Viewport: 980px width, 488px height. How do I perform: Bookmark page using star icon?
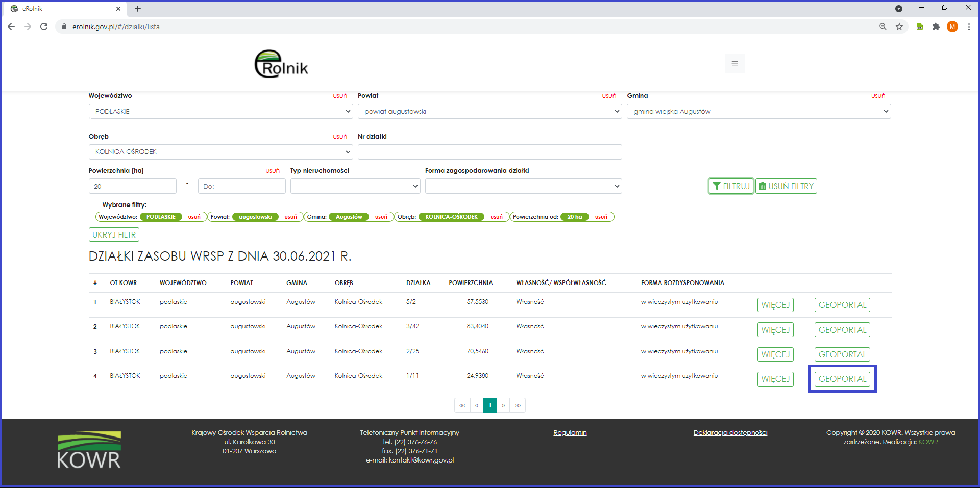[899, 27]
